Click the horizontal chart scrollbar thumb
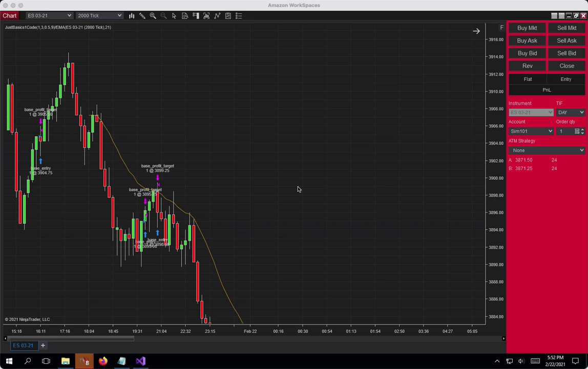The width and height of the screenshot is (588, 369). click(x=71, y=339)
